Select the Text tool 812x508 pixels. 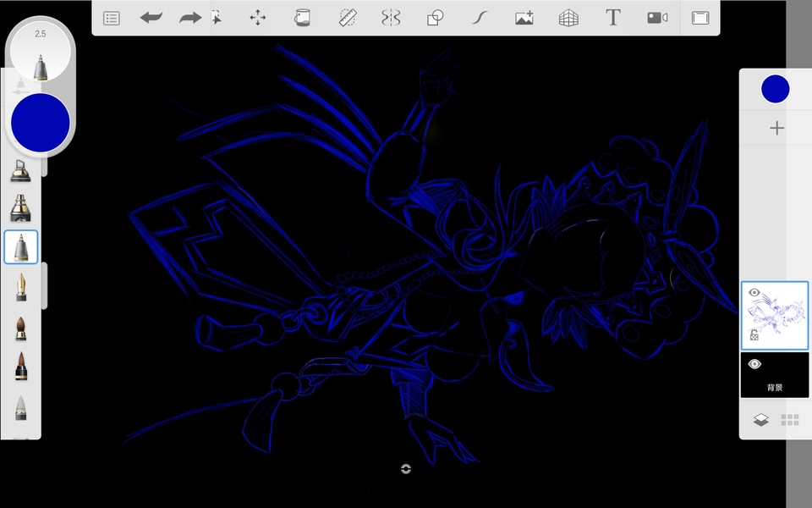(613, 18)
